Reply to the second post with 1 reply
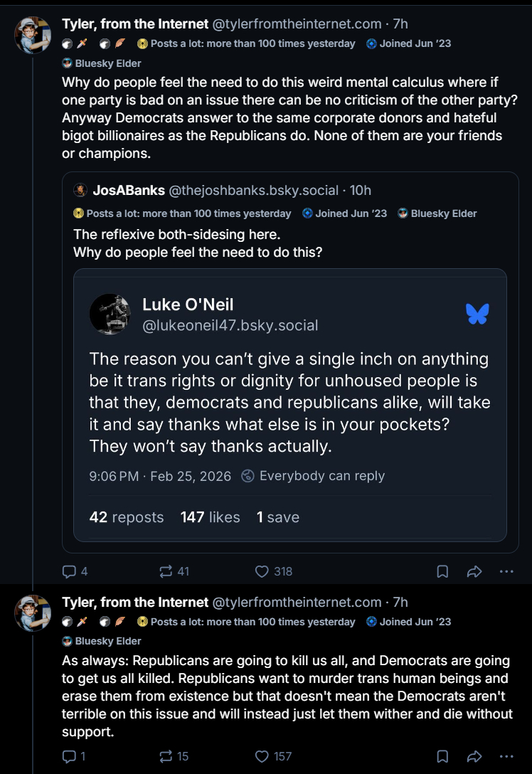 pyautogui.click(x=70, y=756)
